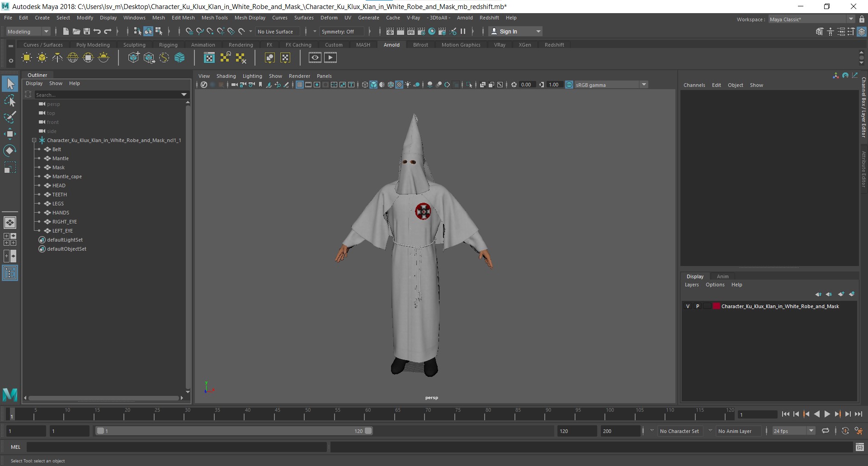Toggle loop playback mode button
This screenshot has width=868, height=466.
pos(826,431)
